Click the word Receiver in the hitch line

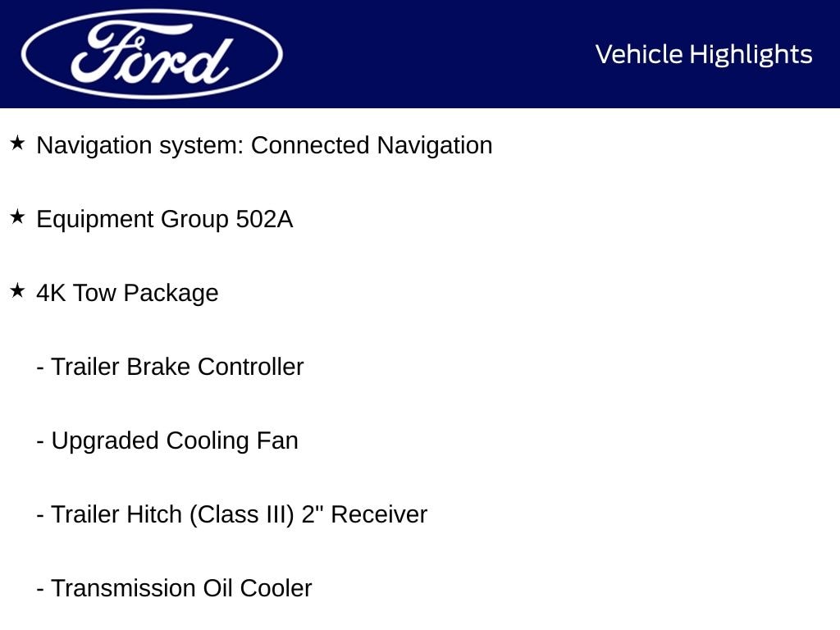click(379, 514)
